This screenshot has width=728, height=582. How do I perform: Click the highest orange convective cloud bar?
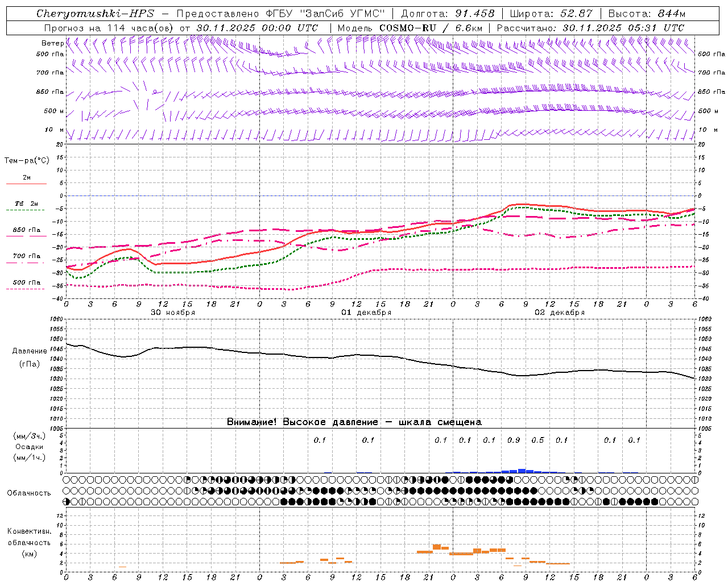click(436, 547)
